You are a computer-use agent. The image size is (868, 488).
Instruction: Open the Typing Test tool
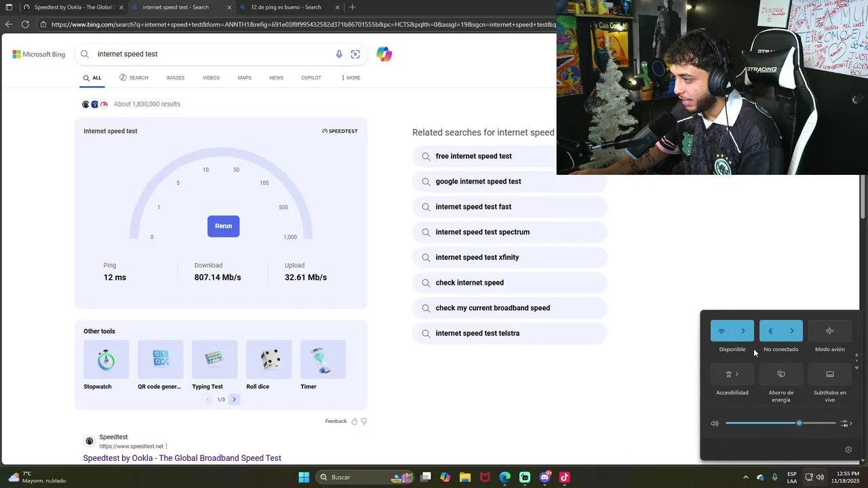214,366
